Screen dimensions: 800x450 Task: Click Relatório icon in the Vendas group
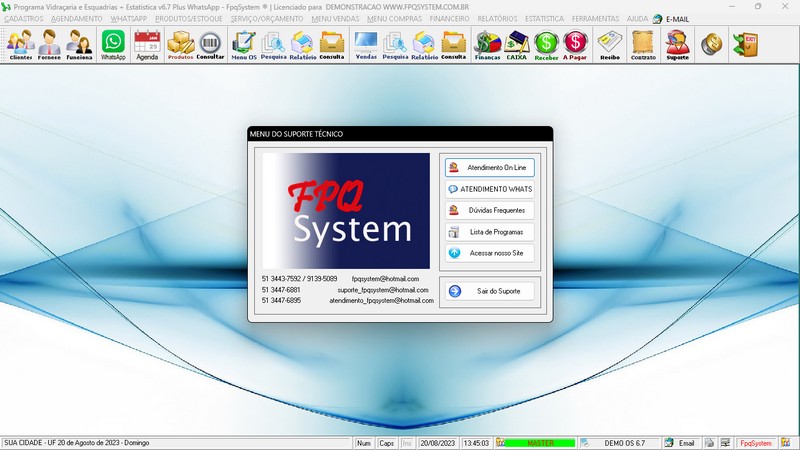click(424, 45)
